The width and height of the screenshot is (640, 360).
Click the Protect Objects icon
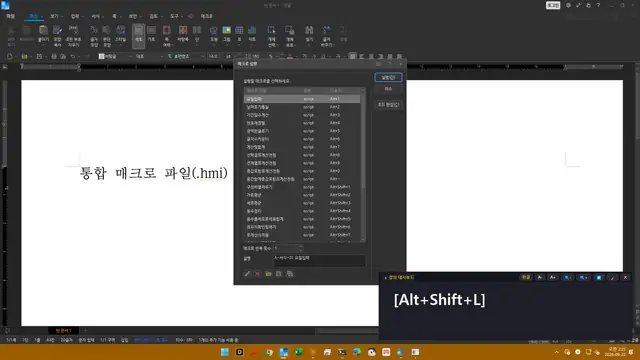(x=290, y=30)
